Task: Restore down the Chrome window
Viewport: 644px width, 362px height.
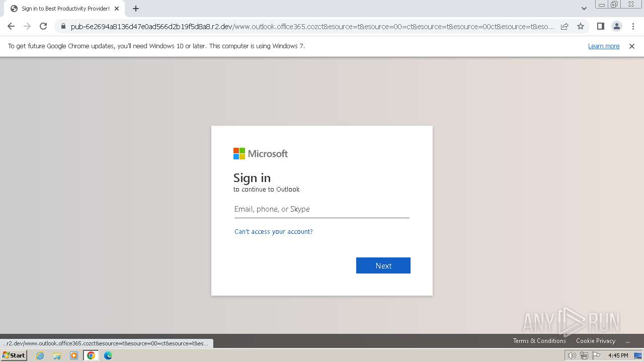Action: [614, 5]
